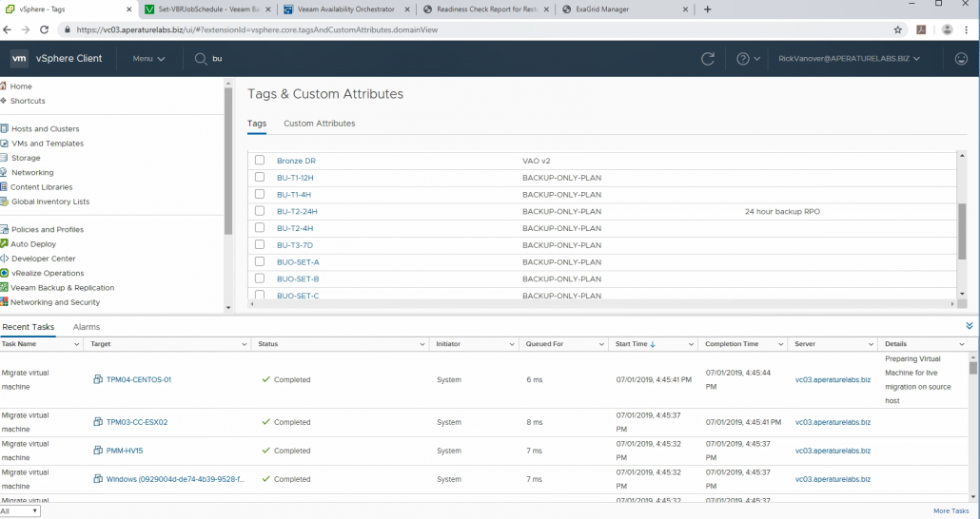Viewport: 980px width, 519px height.
Task: Click the tags list vertical scrollbar
Action: (962, 231)
